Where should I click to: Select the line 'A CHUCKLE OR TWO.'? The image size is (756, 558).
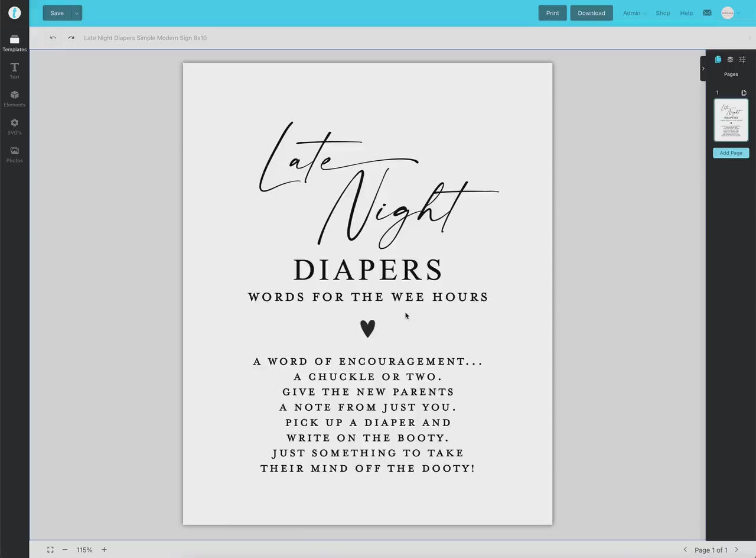pos(368,377)
